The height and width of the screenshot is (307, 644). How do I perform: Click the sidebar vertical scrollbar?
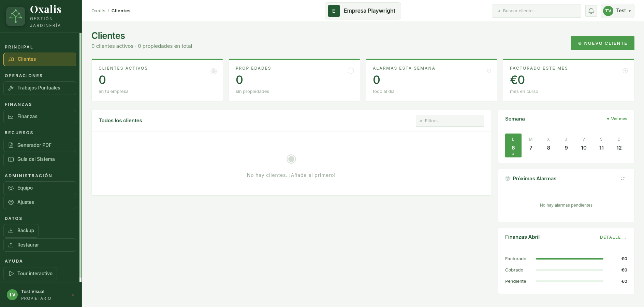(80, 157)
